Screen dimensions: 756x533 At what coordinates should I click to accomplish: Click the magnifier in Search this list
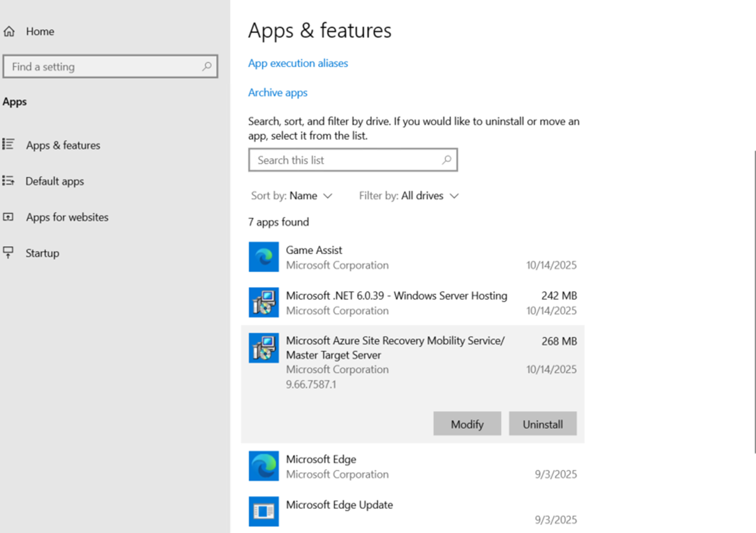(447, 160)
